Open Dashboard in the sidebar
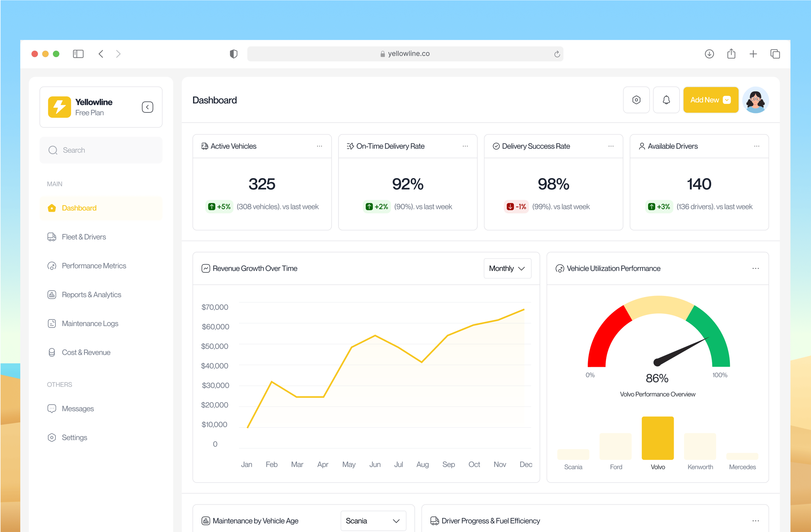The width and height of the screenshot is (811, 532). (x=101, y=208)
